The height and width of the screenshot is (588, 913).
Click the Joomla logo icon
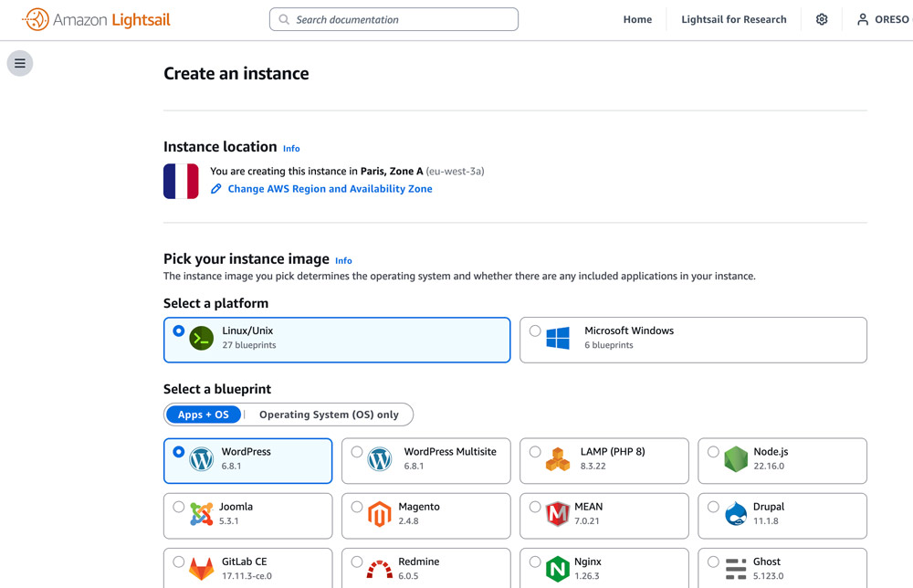pos(202,514)
